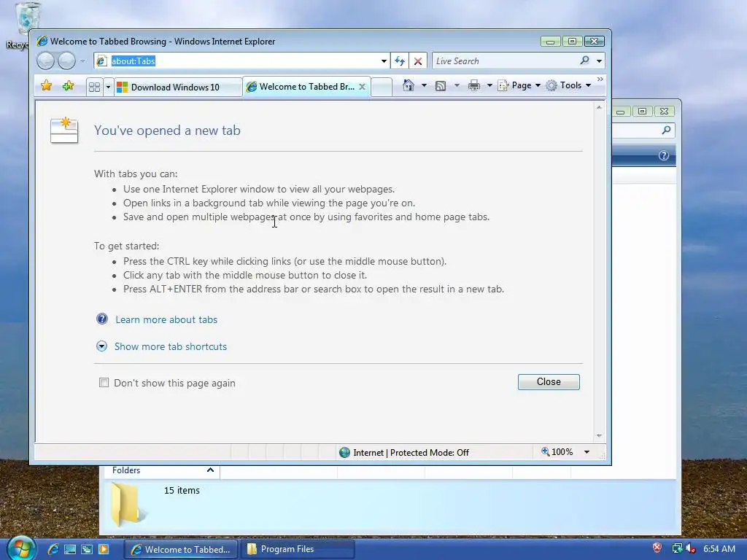Image resolution: width=747 pixels, height=560 pixels.
Task: Click the Add to Favorites icon
Action: coord(68,86)
